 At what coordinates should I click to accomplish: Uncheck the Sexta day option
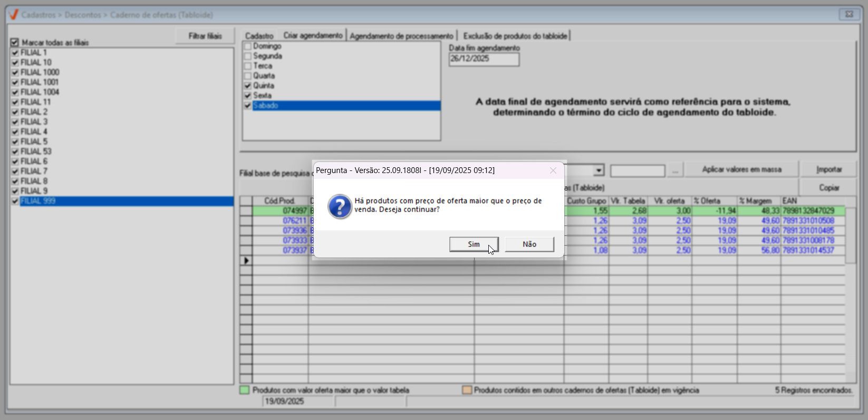tap(247, 96)
